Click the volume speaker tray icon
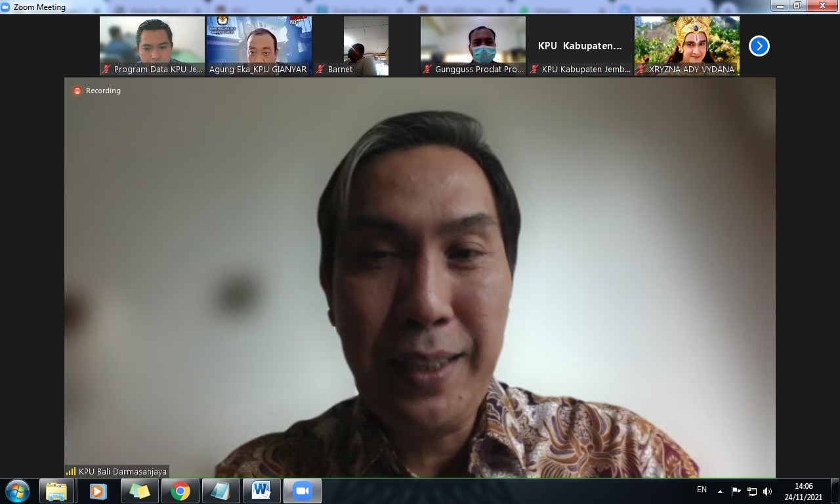Image resolution: width=840 pixels, height=504 pixels. 767,492
